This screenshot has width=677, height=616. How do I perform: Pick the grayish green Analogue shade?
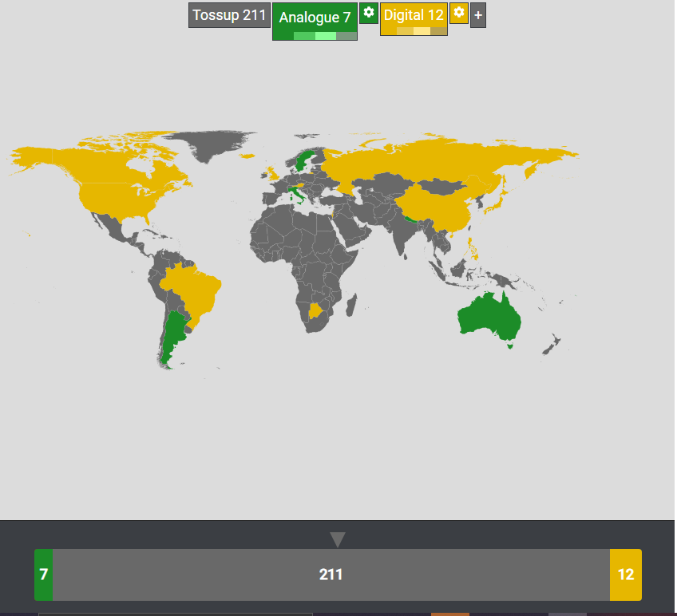pos(346,36)
